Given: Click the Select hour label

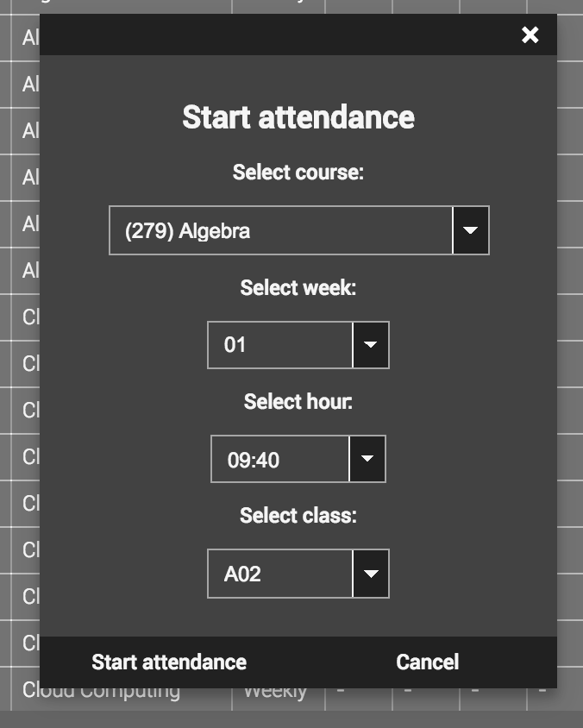Looking at the screenshot, I should tap(298, 401).
